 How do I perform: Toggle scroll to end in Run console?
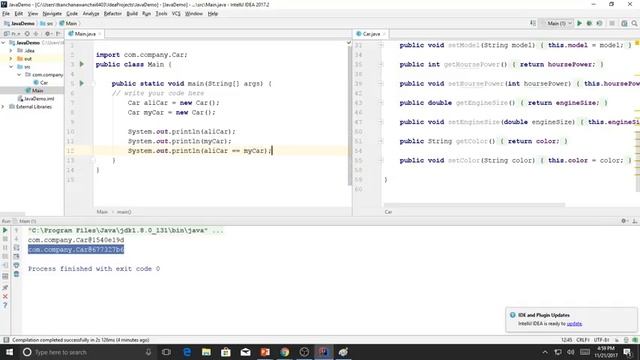pos(16,256)
